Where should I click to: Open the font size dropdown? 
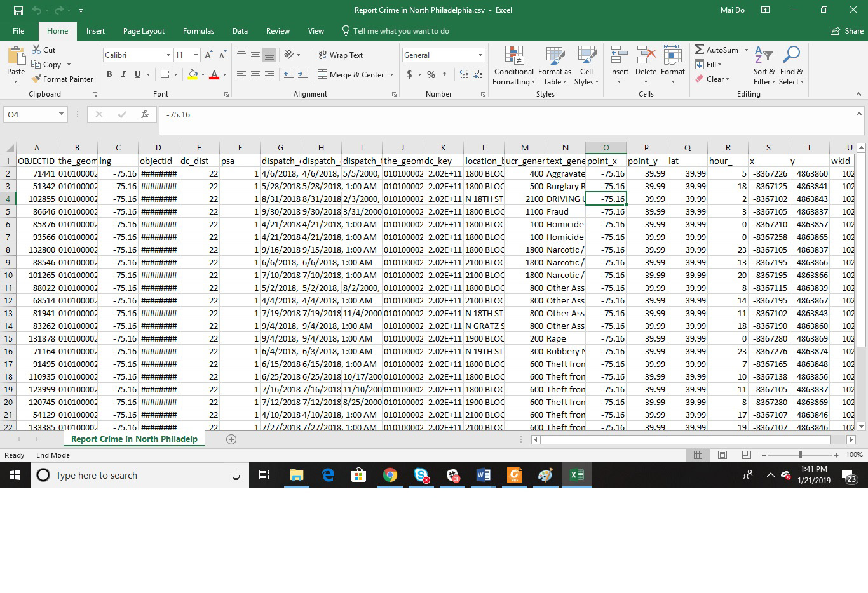tap(196, 55)
